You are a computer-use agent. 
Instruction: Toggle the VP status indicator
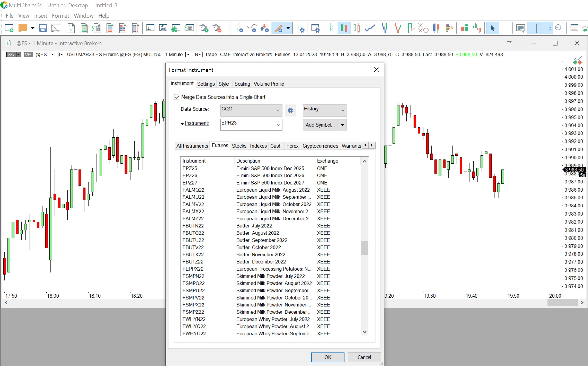(28, 55)
